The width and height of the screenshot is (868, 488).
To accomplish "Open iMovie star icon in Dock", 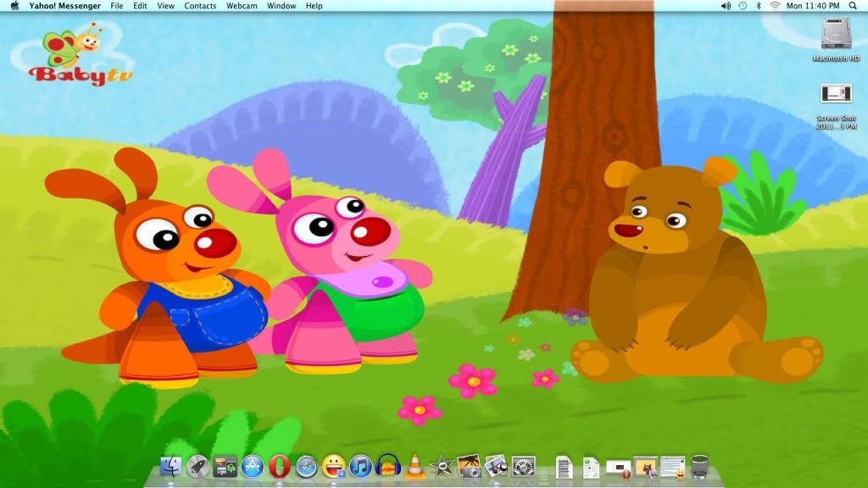I will pos(442,467).
